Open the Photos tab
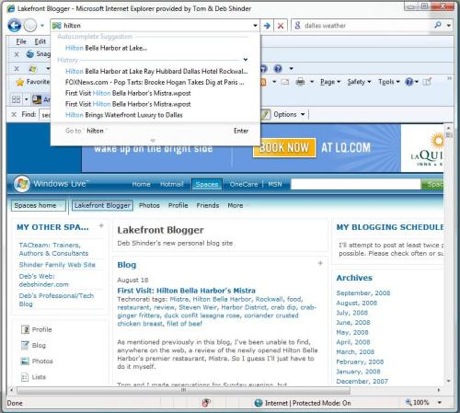This screenshot has height=413, width=460. point(149,205)
